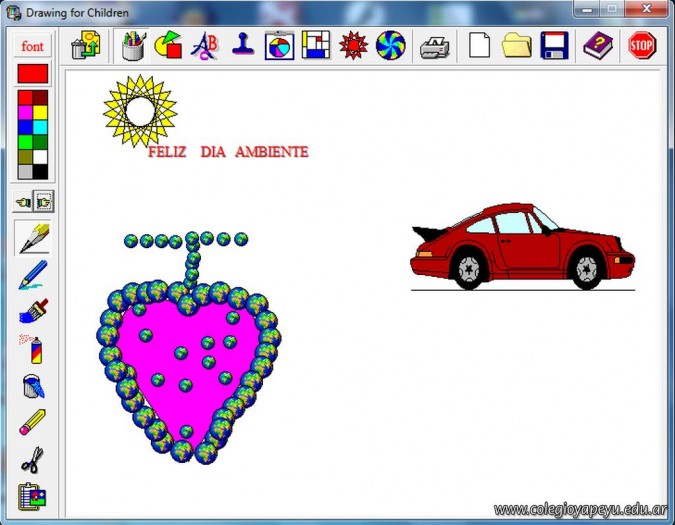675x525 pixels.
Task: Select the paint bucket fill tool
Action: (33, 386)
